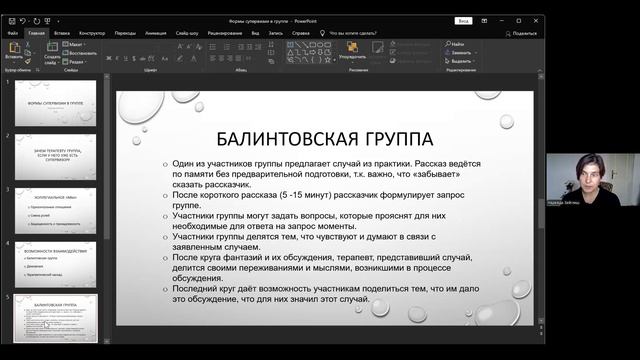
Task: Click the SmartArt convert icon in paragraph group
Action: pos(271,61)
